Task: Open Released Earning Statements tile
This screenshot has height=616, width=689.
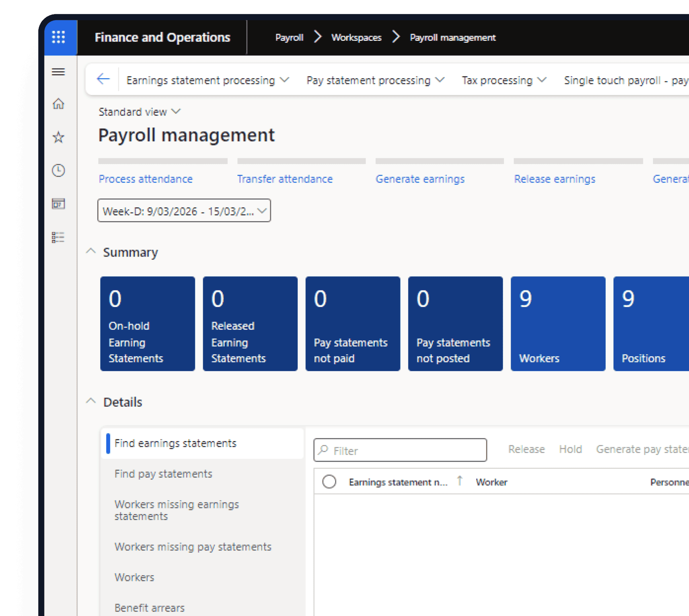Action: (x=250, y=324)
